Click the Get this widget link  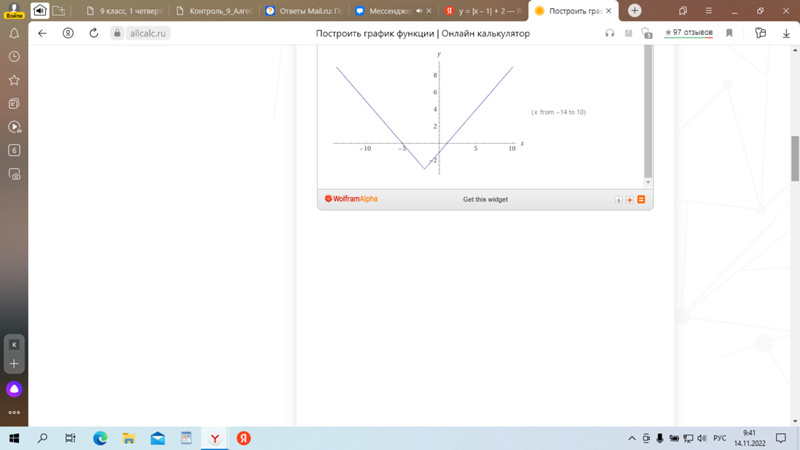click(485, 200)
